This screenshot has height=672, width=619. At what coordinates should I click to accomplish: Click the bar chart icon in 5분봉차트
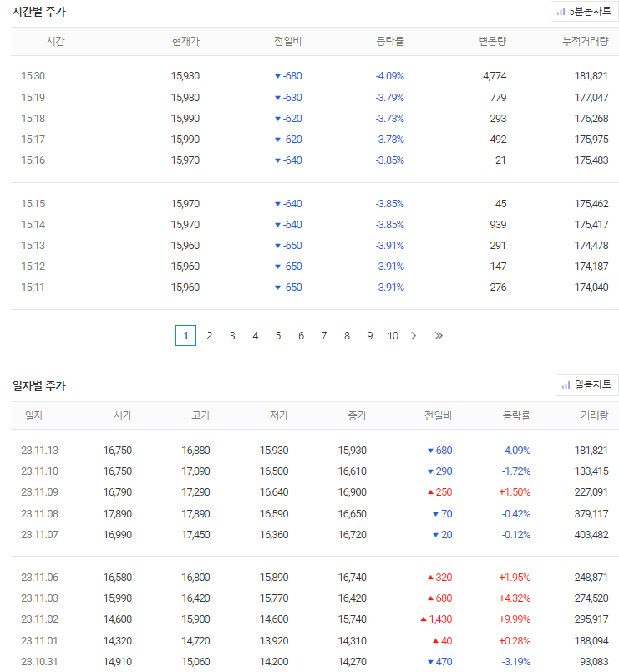561,12
